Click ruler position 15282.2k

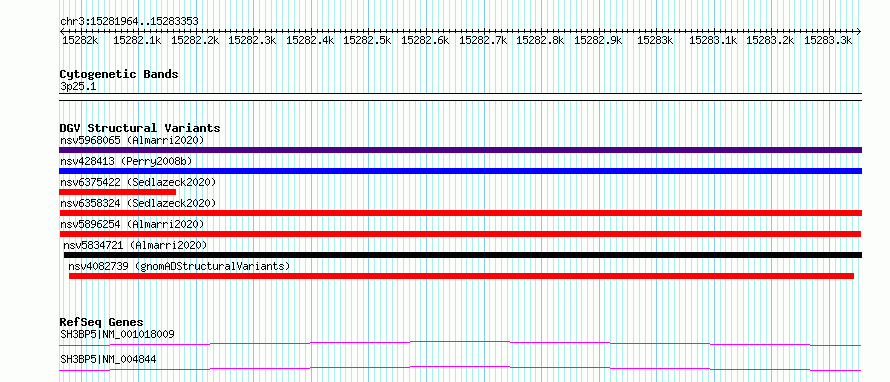click(x=195, y=40)
